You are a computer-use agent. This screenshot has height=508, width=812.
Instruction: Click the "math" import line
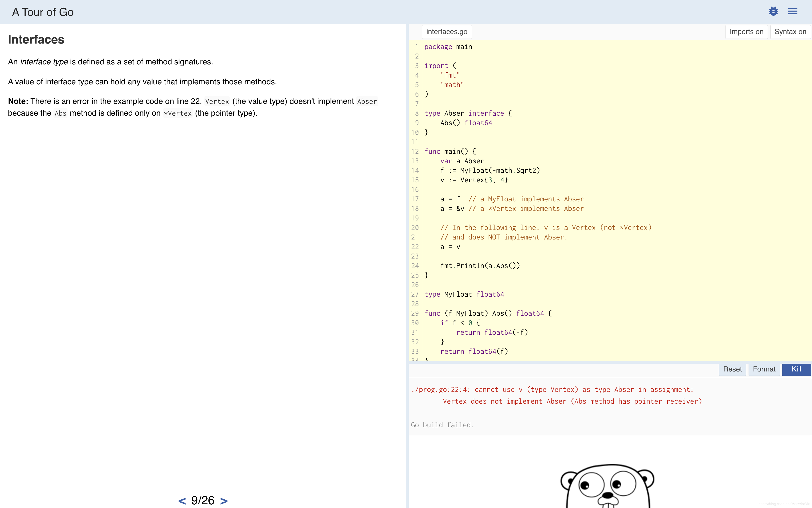pyautogui.click(x=452, y=85)
